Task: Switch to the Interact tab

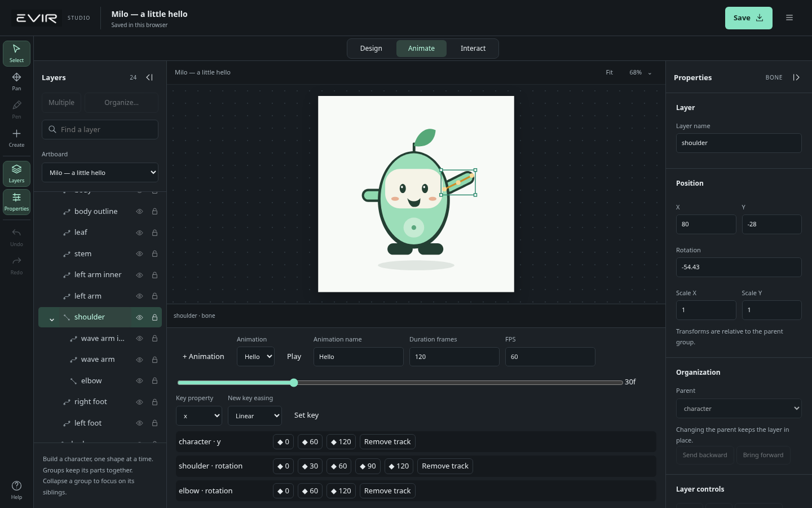Action: [x=473, y=49]
